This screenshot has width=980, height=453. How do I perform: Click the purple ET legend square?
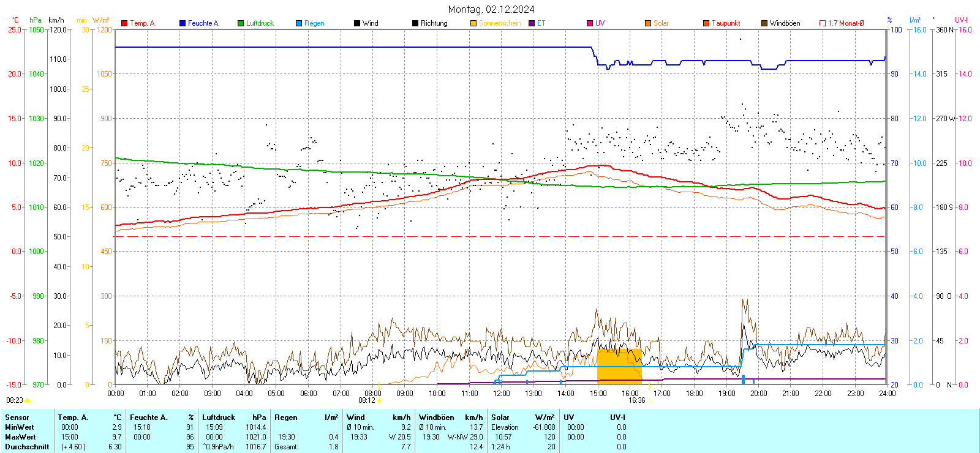coord(532,23)
